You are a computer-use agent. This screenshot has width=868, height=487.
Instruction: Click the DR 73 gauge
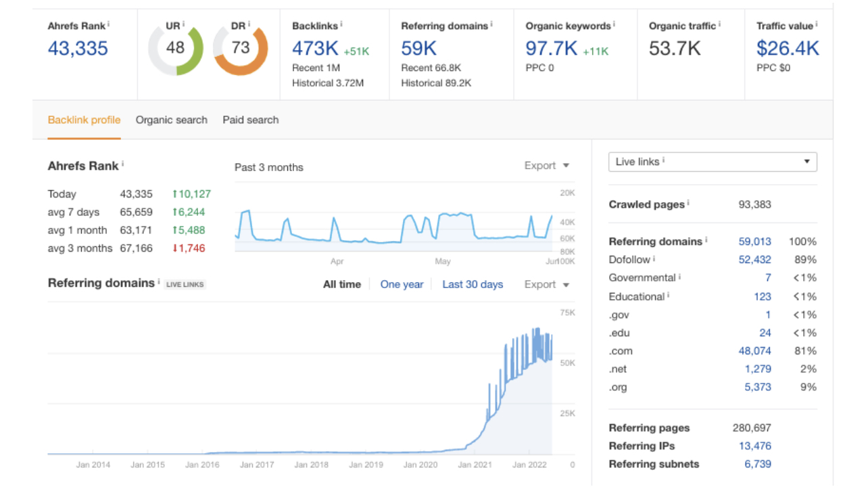[x=241, y=48]
